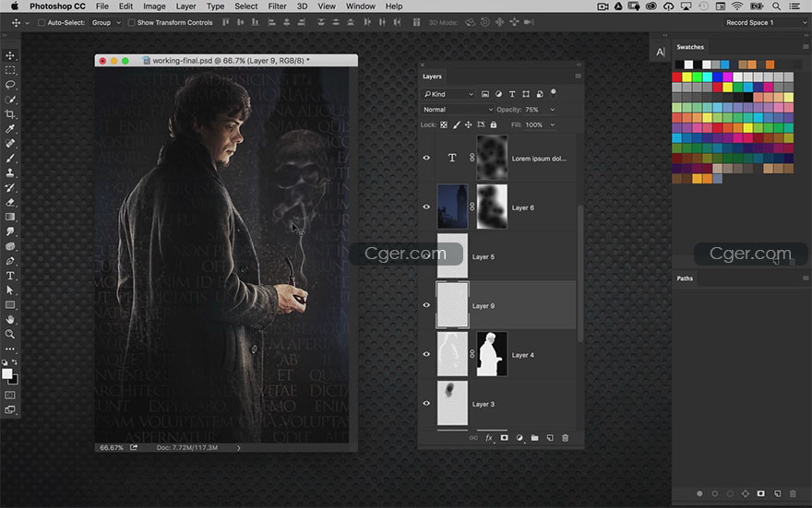Viewport: 812px width, 508px height.
Task: Open the Normal blend mode dropdown
Action: [x=458, y=110]
